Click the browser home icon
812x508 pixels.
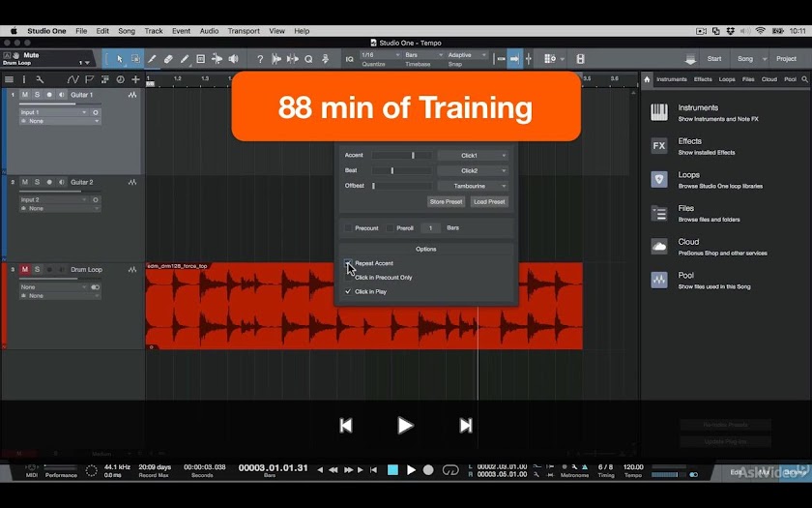tap(648, 79)
